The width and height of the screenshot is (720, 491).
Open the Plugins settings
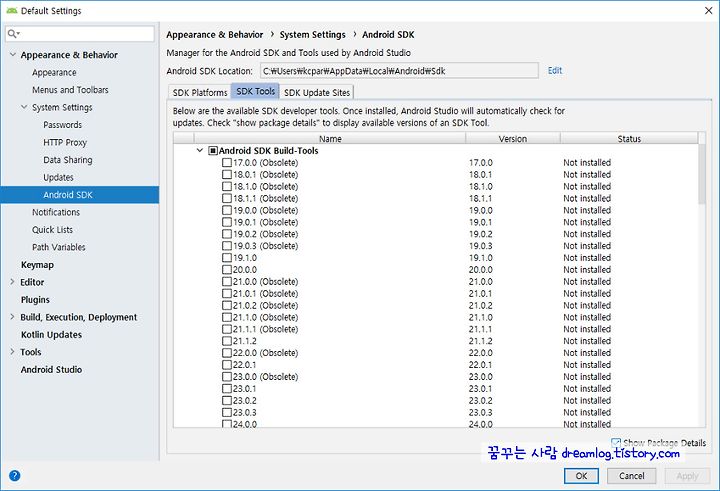click(35, 299)
